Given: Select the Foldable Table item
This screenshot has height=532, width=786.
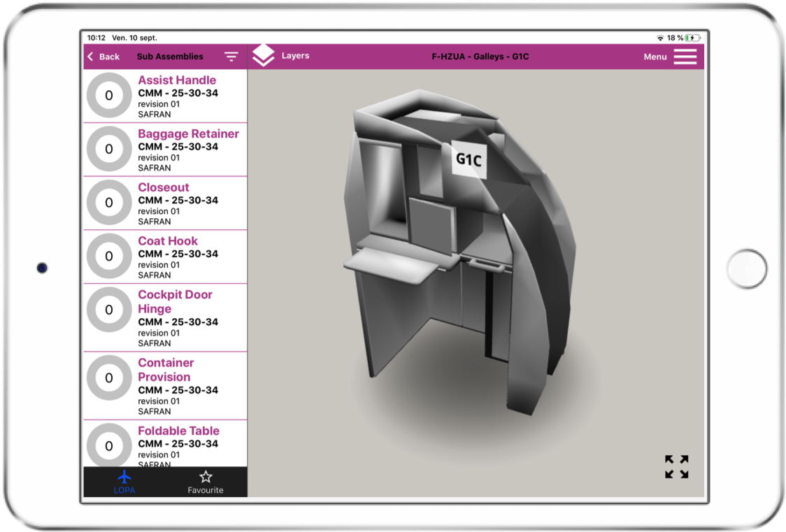Looking at the screenshot, I should pyautogui.click(x=178, y=431).
